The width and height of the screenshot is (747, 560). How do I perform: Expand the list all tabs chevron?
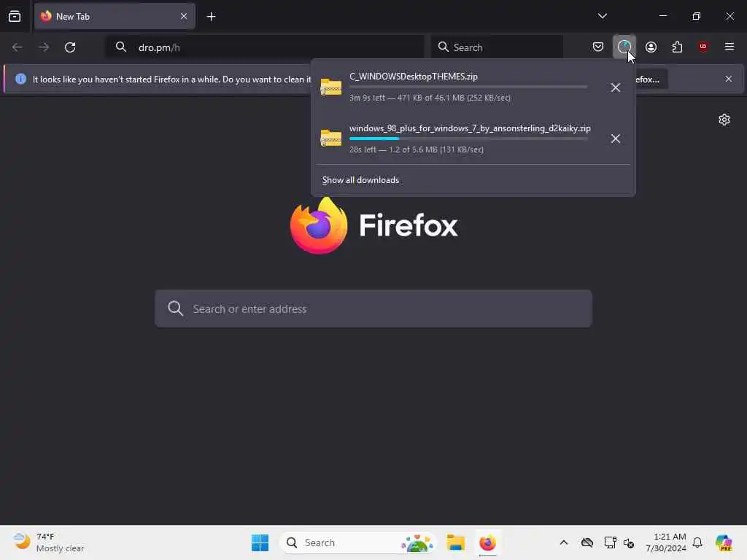point(602,16)
